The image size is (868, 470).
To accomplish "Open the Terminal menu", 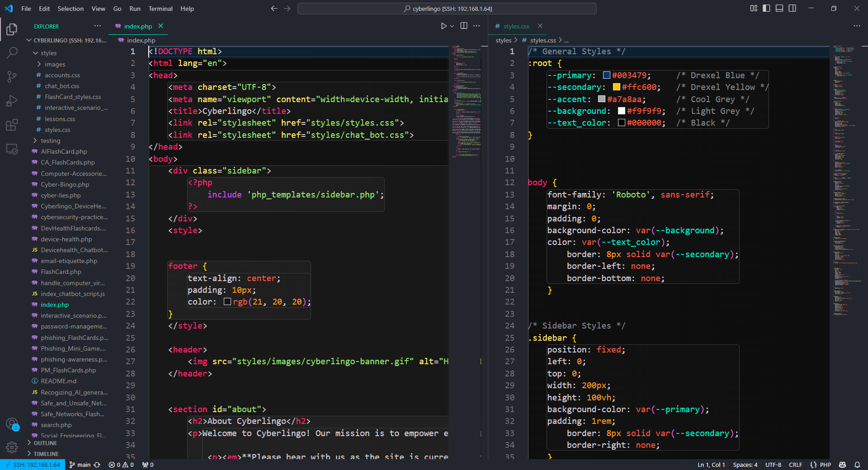I will click(x=160, y=9).
